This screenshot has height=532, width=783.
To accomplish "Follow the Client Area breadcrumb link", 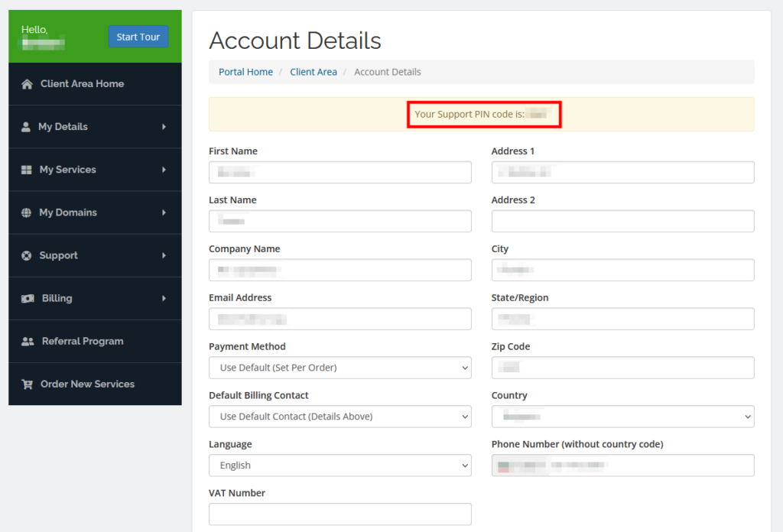I will (x=314, y=72).
